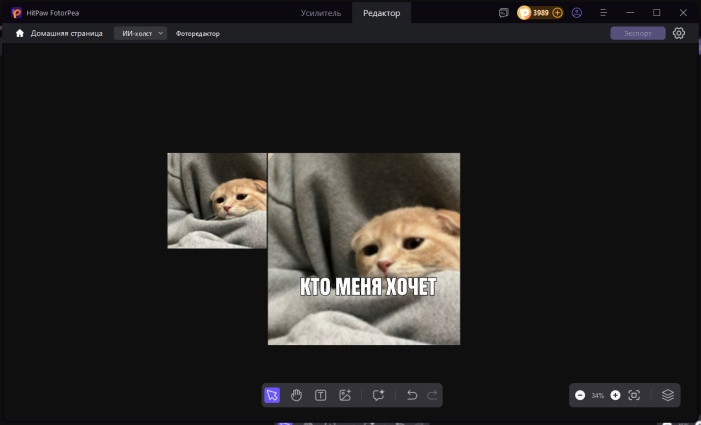Open the AI image generation tool
Screen dimensions: 701x425
click(345, 395)
